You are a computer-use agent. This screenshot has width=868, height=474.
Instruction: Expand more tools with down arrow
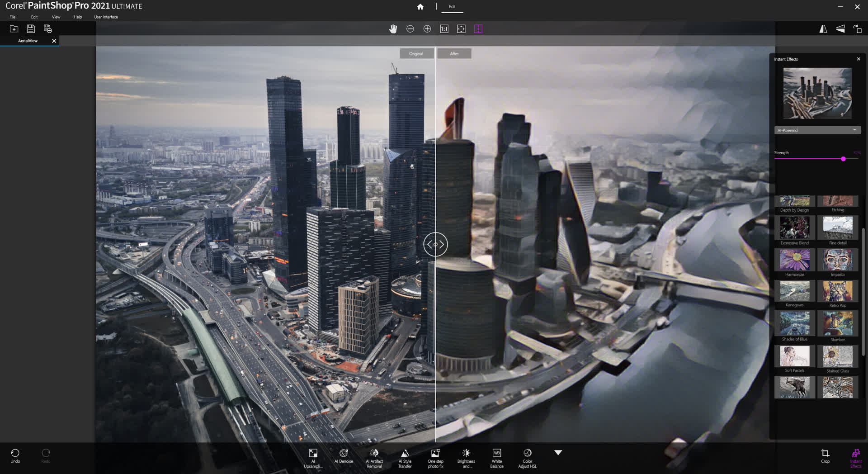(x=558, y=453)
